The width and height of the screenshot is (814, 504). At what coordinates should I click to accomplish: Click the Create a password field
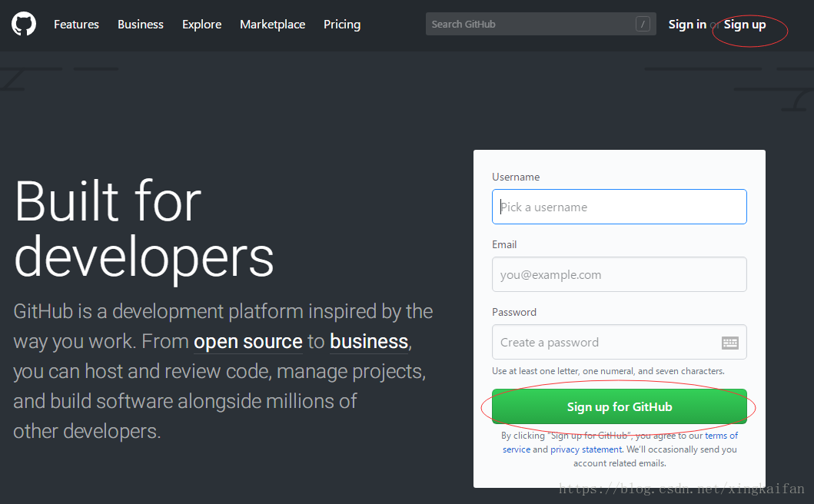pyautogui.click(x=620, y=342)
